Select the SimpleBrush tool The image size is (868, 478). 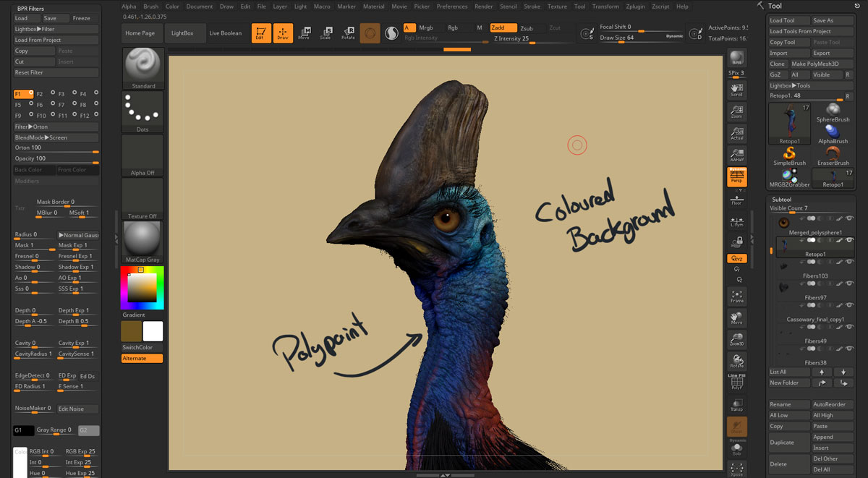click(x=789, y=155)
